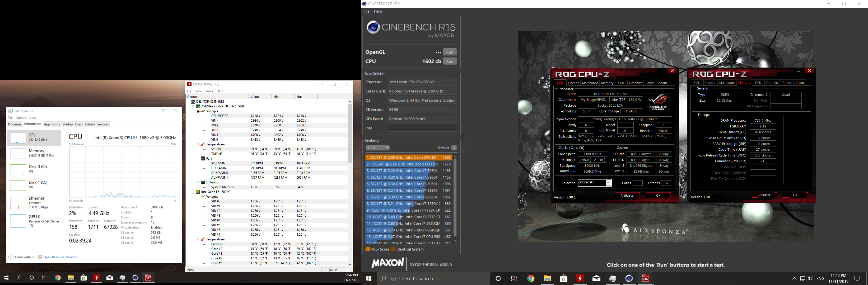The height and width of the screenshot is (285, 868).
Task: Click the Republic of Gamers logo in CPU-Z
Action: click(x=658, y=102)
